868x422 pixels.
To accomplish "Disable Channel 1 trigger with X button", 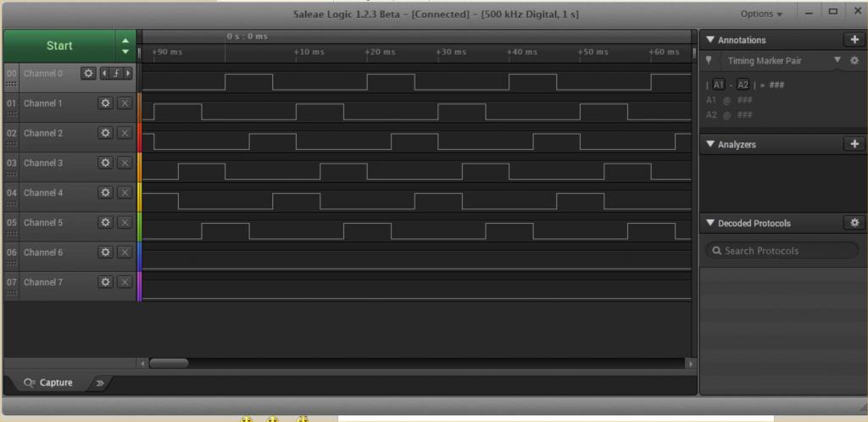I will (124, 103).
